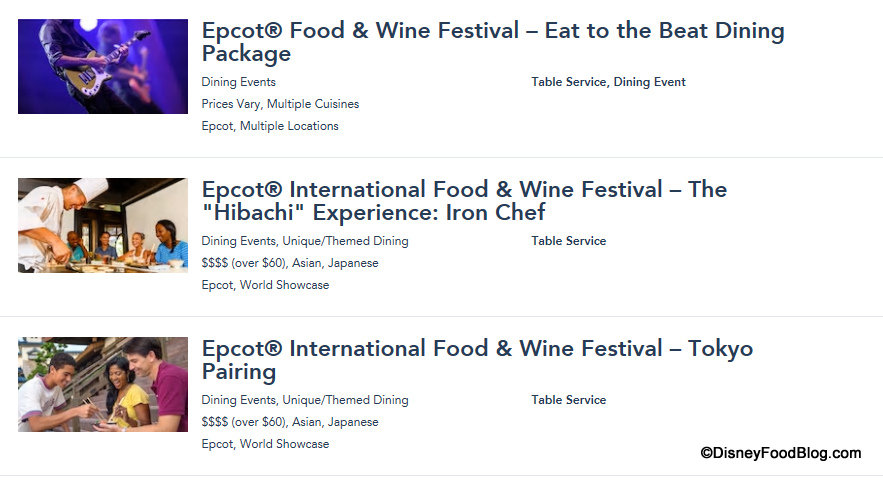This screenshot has width=883, height=480.
Task: Click 'Epcot, World Showcase' under Iron Chef
Action: click(x=265, y=285)
